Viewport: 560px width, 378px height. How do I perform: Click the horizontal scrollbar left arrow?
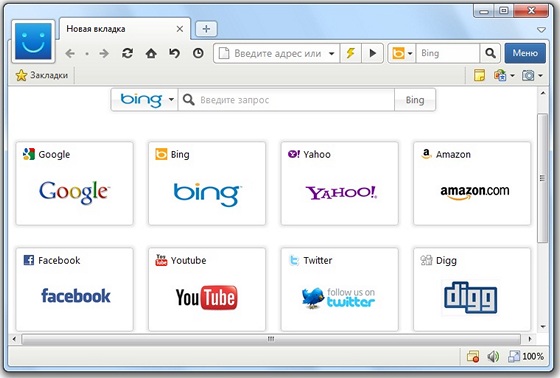click(14, 339)
